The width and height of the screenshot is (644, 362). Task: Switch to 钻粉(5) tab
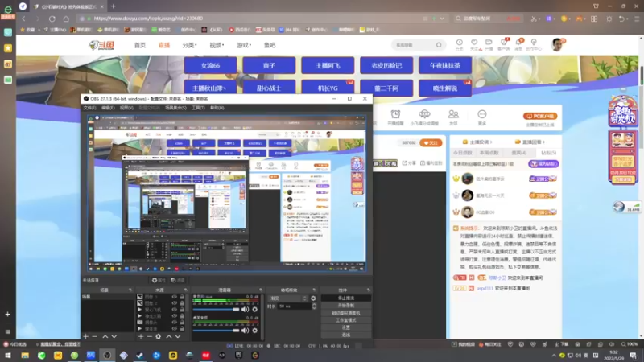click(548, 153)
